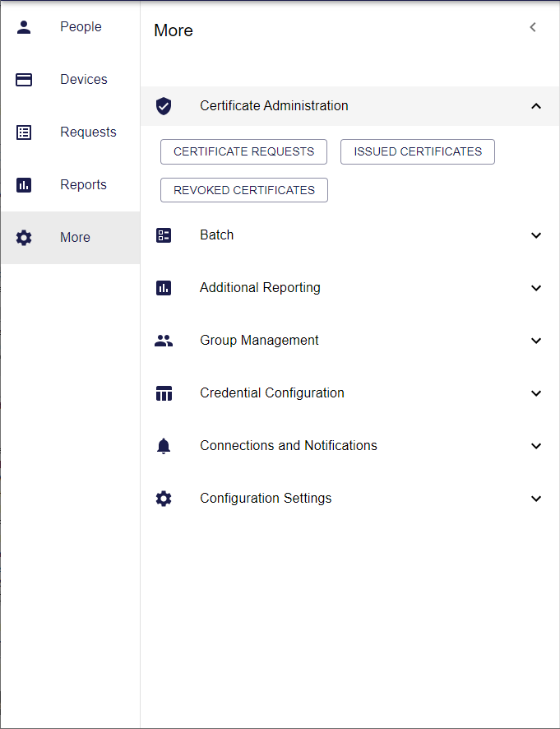
Task: Click the Batch section icon
Action: (164, 234)
